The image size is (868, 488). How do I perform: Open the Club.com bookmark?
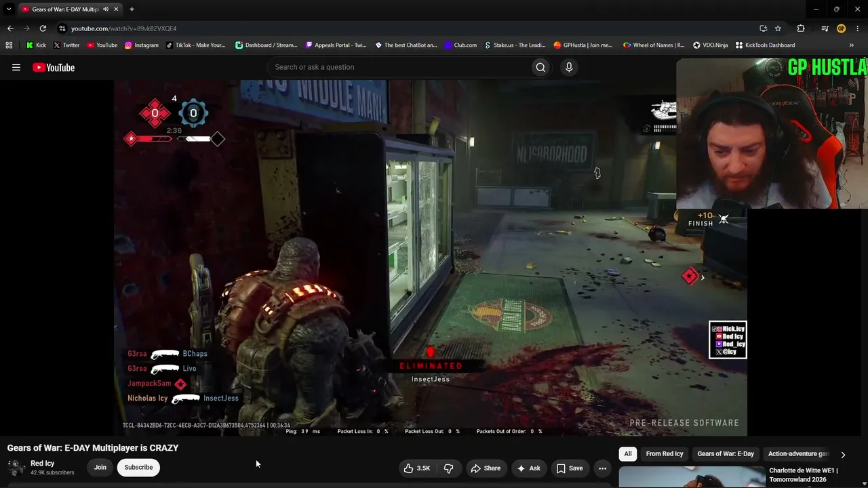[460, 45]
